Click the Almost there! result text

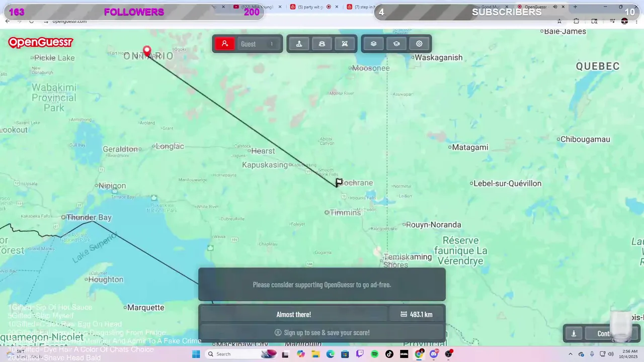293,314
